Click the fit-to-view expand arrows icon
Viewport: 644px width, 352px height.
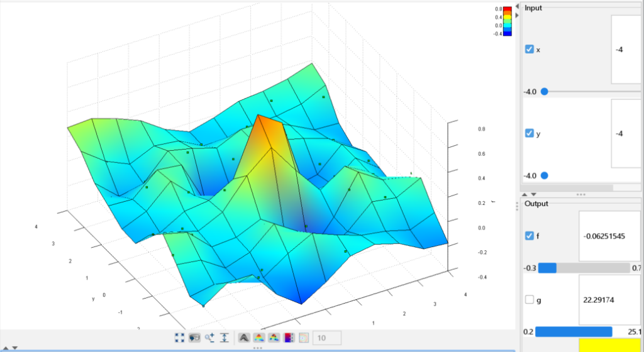click(179, 338)
